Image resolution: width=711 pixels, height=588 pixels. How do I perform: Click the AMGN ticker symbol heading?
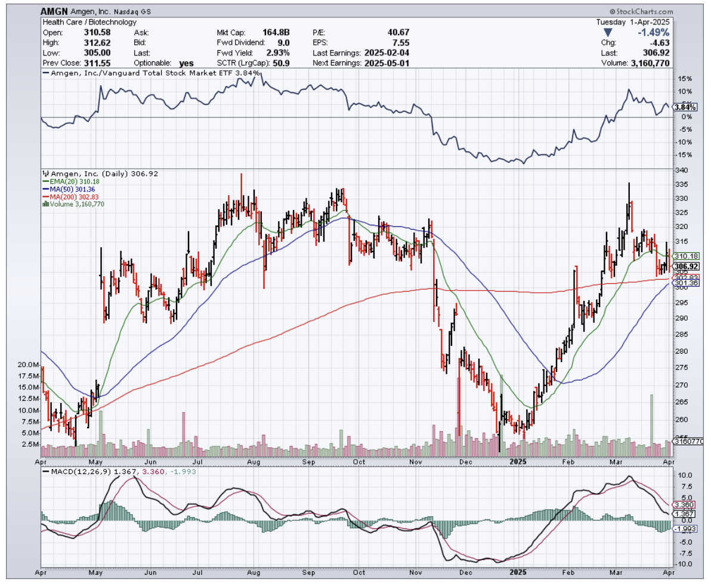coord(54,11)
